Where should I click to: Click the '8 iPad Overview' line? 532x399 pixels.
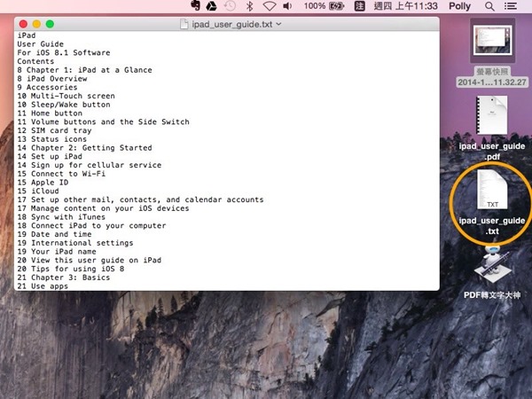tap(52, 79)
